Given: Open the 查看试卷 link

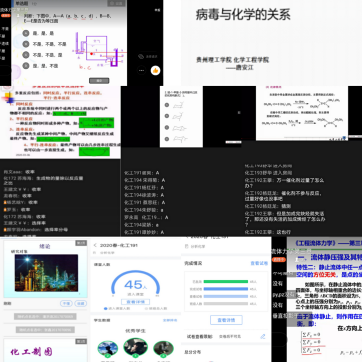Looking at the screenshot, I should click(259, 263).
